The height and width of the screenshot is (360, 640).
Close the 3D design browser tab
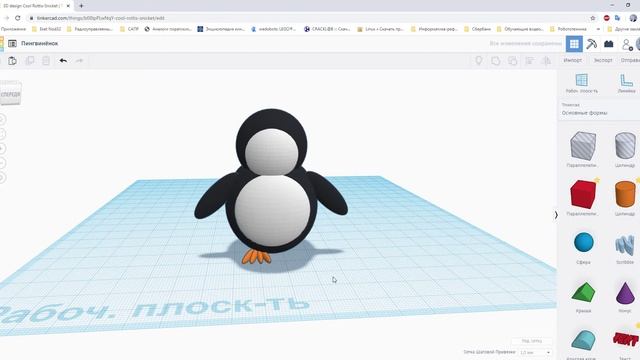[x=68, y=6]
